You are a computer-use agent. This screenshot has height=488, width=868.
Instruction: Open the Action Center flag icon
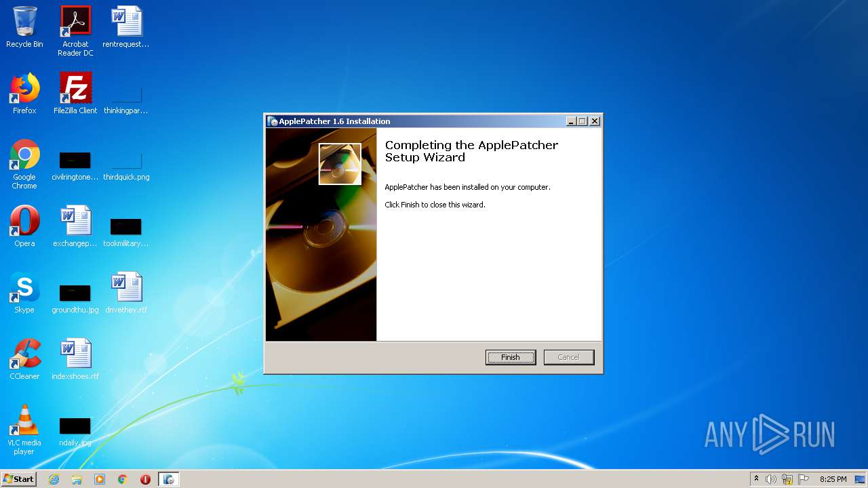804,479
